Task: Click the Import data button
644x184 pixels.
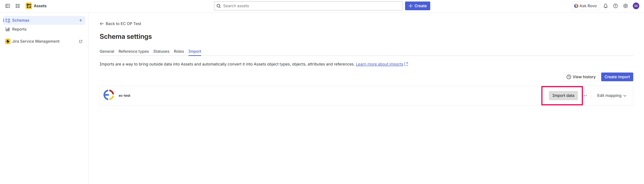Action: tap(563, 96)
